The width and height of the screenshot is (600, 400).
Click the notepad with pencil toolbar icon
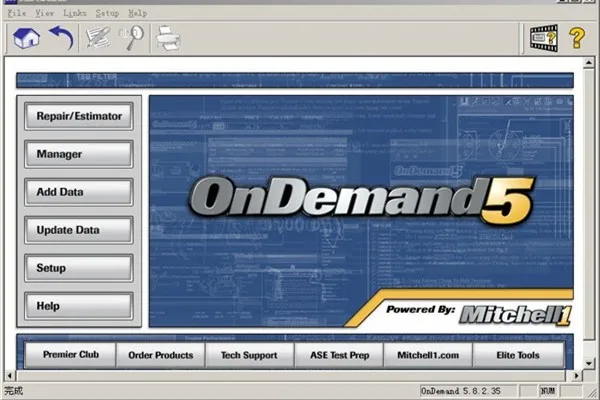tap(98, 38)
